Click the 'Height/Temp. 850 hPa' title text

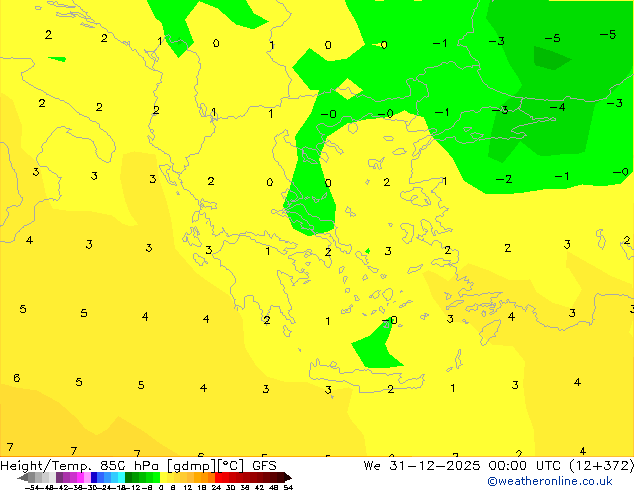pyautogui.click(x=80, y=466)
